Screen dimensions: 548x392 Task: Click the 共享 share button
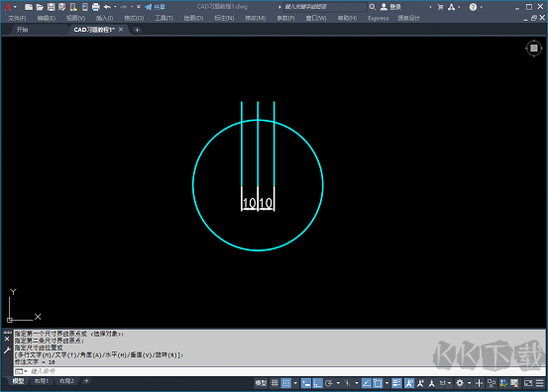click(x=156, y=7)
